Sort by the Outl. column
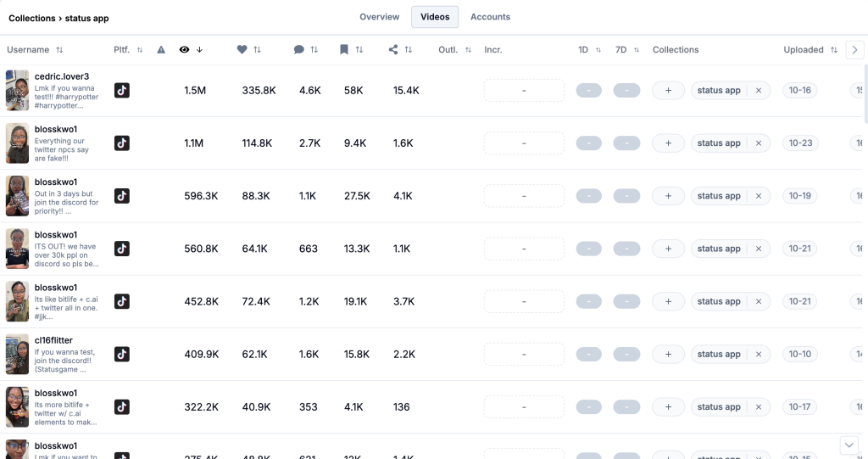 (467, 50)
